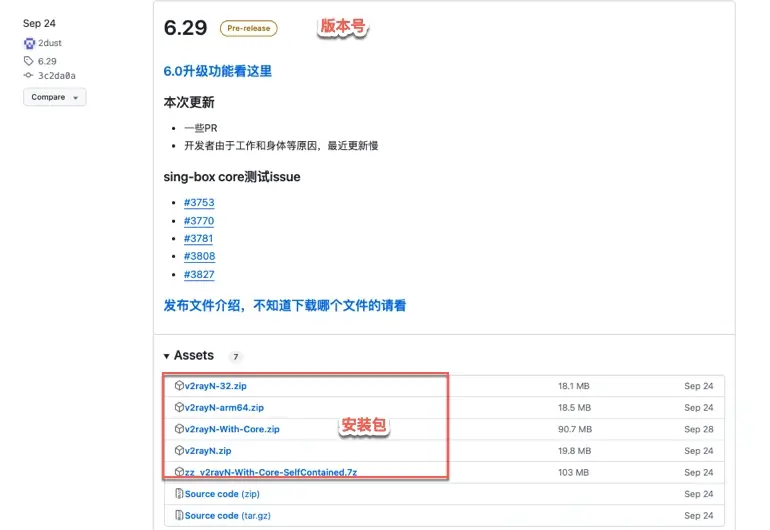
Task: Click the Pre-release badge
Action: point(248,28)
